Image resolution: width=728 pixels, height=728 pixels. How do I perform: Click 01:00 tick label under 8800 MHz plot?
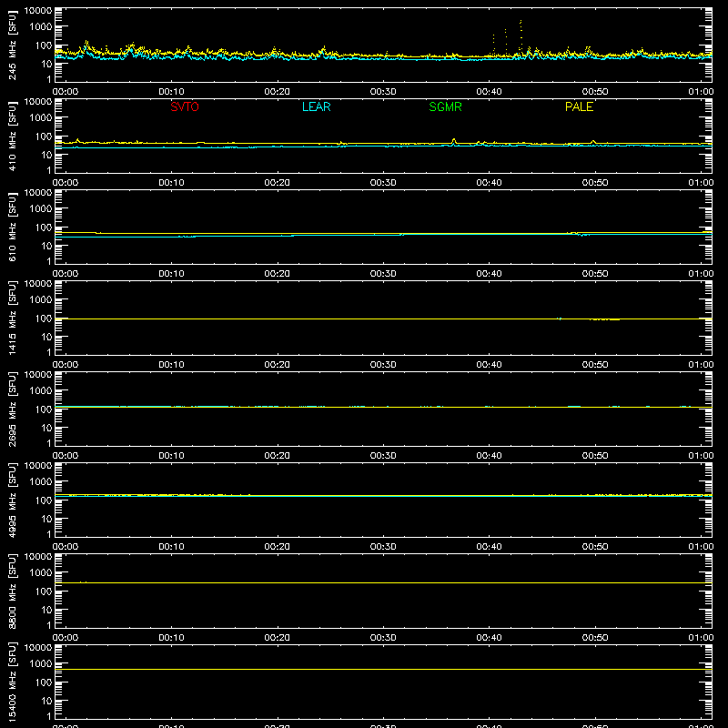pos(701,638)
